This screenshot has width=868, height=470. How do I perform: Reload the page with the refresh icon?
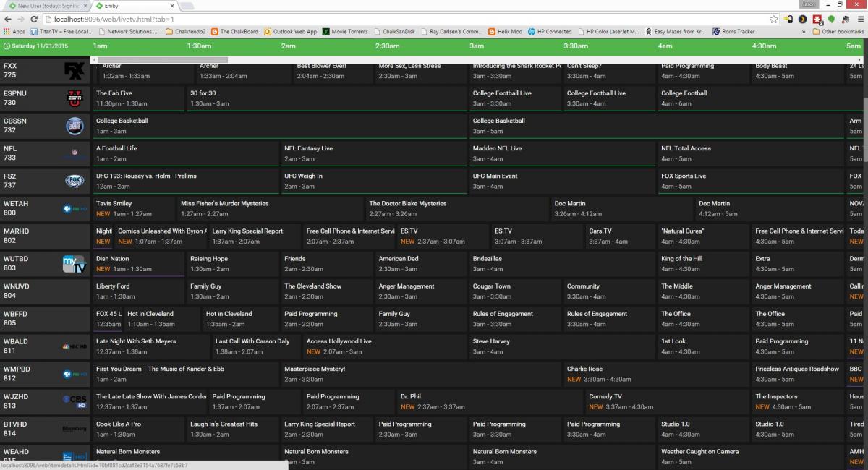(x=33, y=19)
